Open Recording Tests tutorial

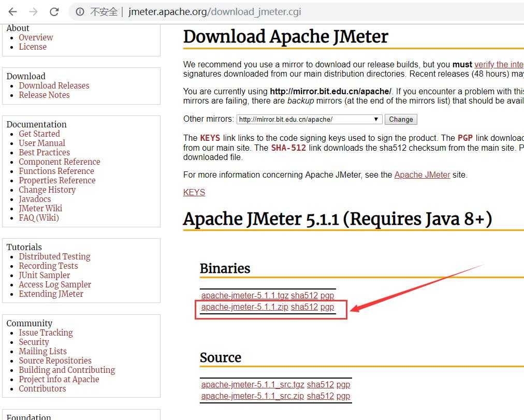pyautogui.click(x=49, y=266)
